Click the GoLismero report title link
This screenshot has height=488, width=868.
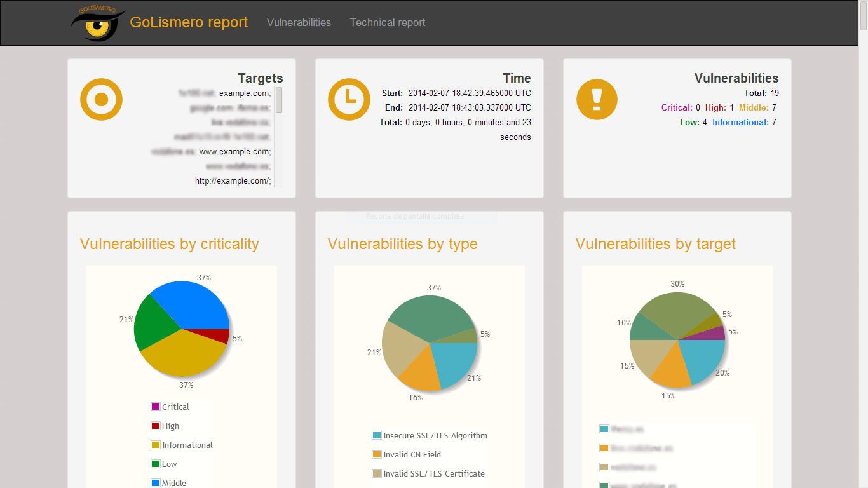(189, 22)
